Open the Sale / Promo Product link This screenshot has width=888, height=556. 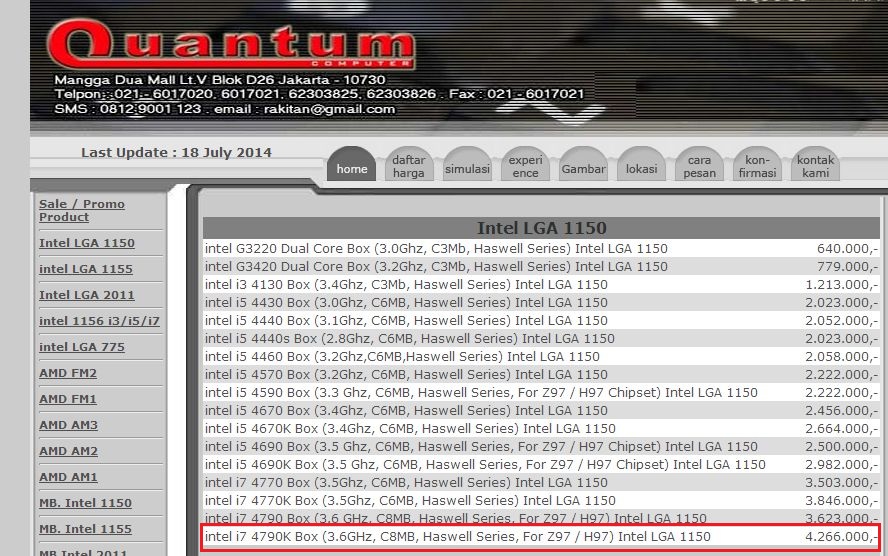click(82, 210)
